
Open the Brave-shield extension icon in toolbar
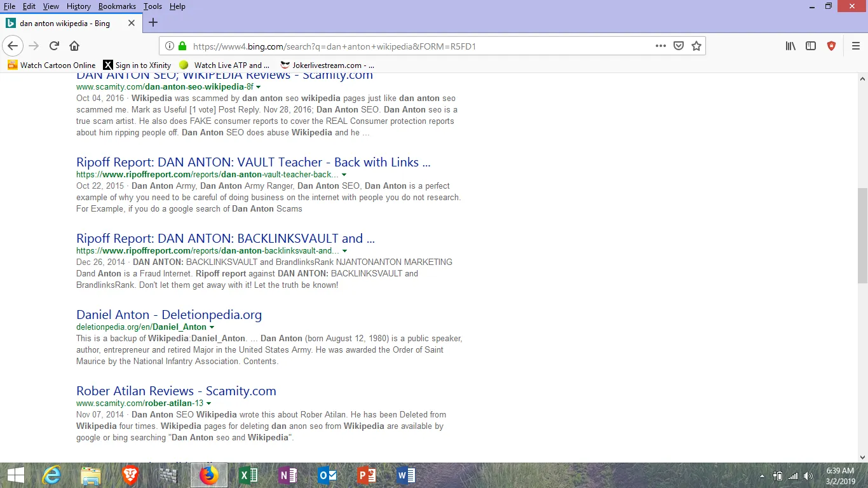point(831,46)
